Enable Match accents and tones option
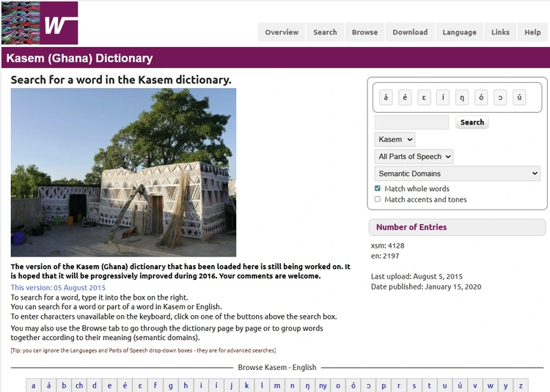This screenshot has height=392, width=550. pos(378,199)
